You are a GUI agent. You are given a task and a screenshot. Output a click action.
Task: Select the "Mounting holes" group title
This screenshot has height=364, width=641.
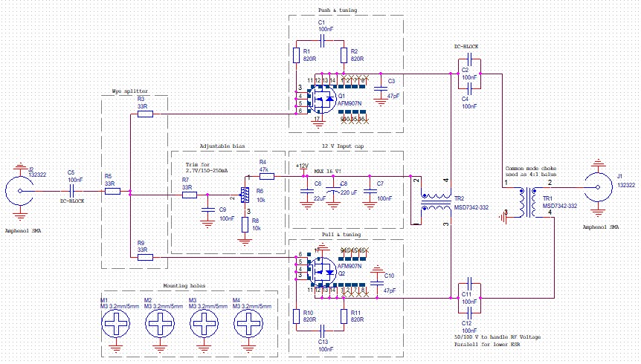(184, 286)
